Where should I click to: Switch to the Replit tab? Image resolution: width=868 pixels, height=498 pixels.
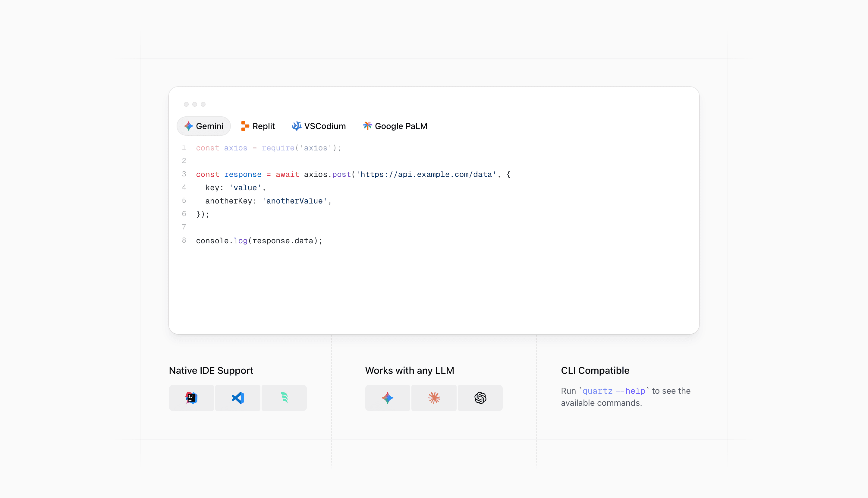(x=258, y=126)
